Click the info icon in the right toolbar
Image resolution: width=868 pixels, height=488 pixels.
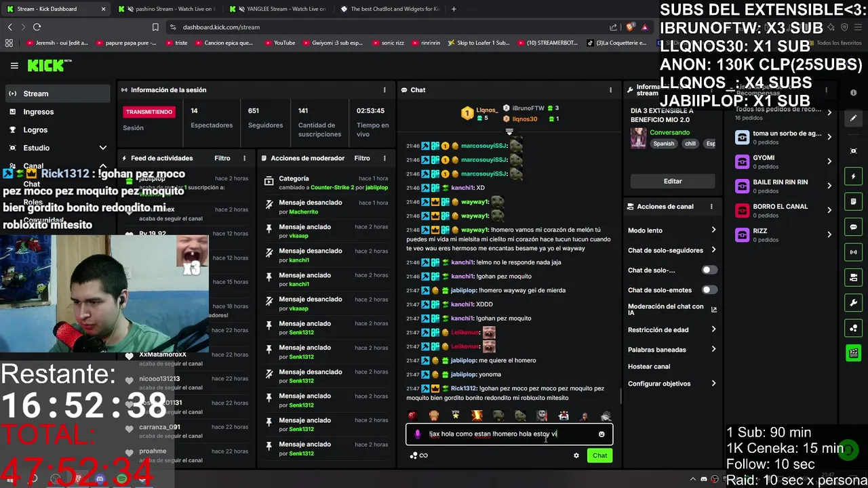point(854,93)
